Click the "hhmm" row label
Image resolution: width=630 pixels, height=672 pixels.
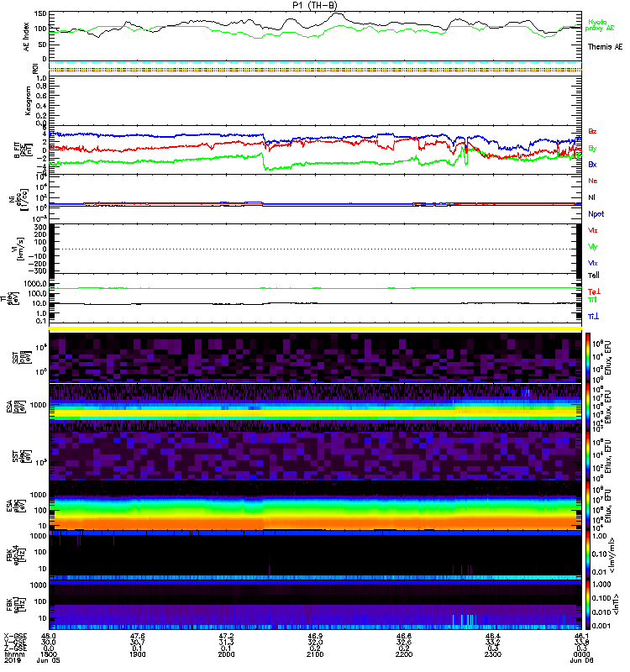[x=14, y=654]
